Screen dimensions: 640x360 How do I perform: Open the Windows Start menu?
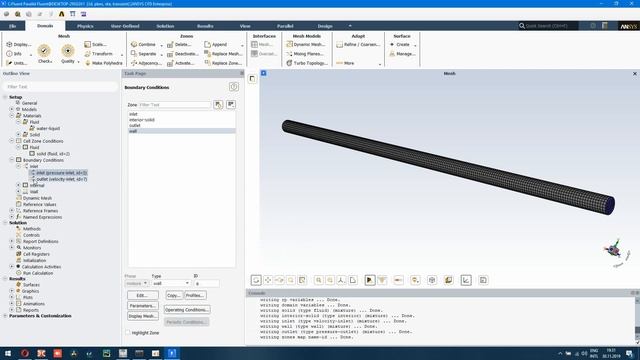coord(8,353)
